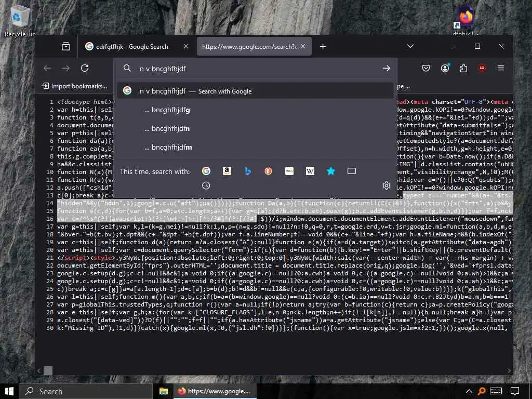Open the Pocket save icon
The height and width of the screenshot is (399, 532).
(426, 68)
